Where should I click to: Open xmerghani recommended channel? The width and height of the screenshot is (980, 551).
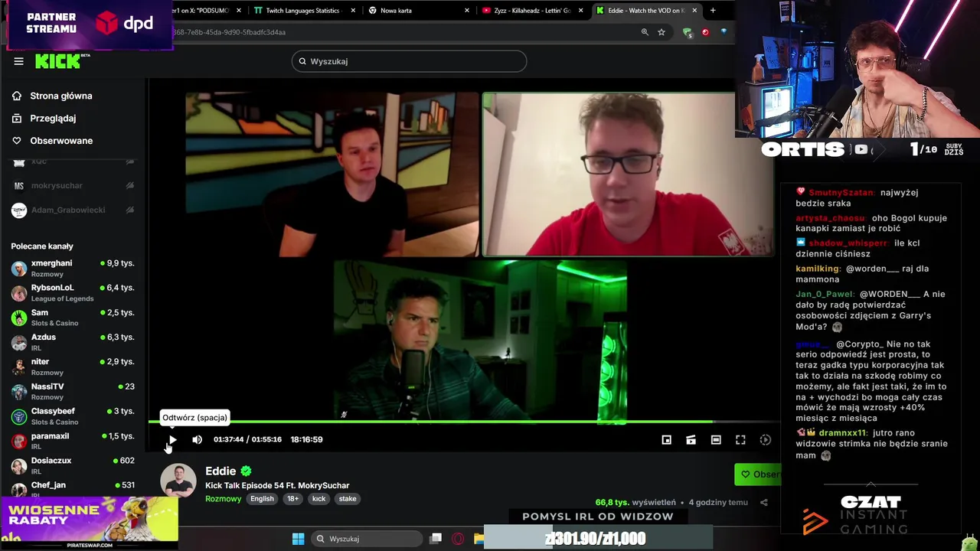73,268
